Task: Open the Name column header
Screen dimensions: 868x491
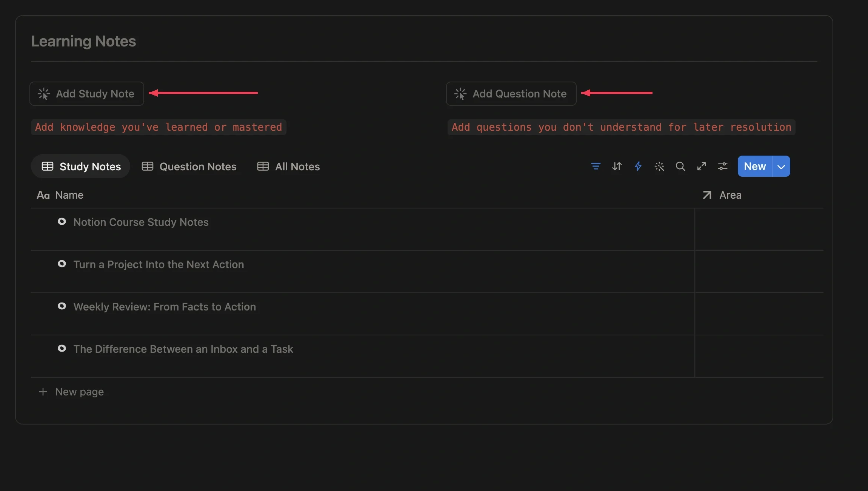Action: (60, 195)
